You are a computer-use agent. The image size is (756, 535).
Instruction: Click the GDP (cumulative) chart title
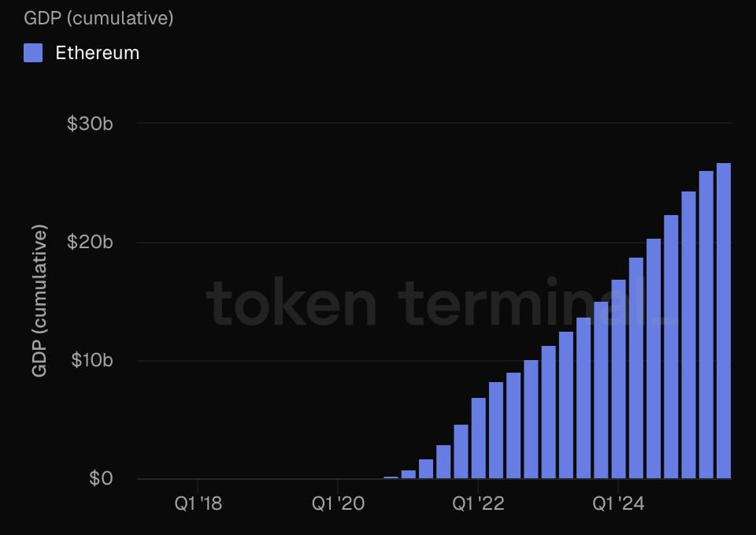coord(98,18)
